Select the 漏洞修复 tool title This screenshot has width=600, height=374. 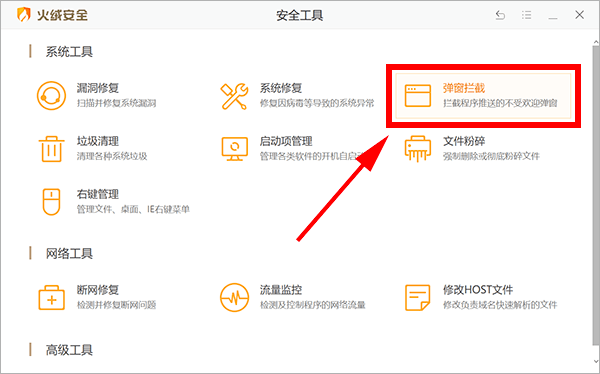[x=98, y=88]
